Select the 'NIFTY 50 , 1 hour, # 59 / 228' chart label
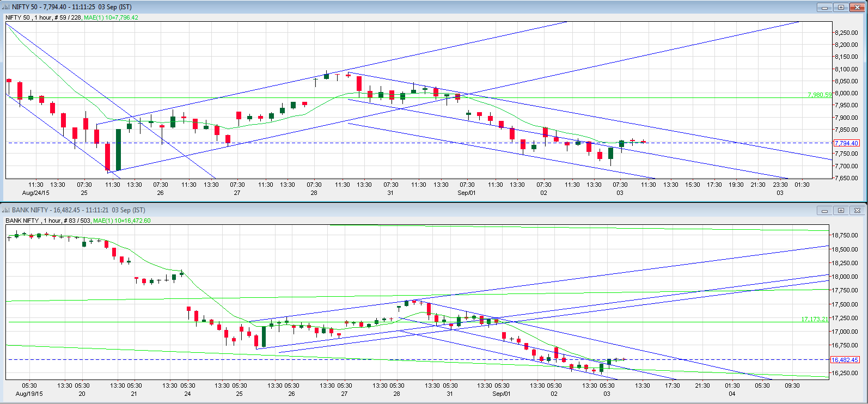The height and width of the screenshot is (404, 868). (x=44, y=17)
